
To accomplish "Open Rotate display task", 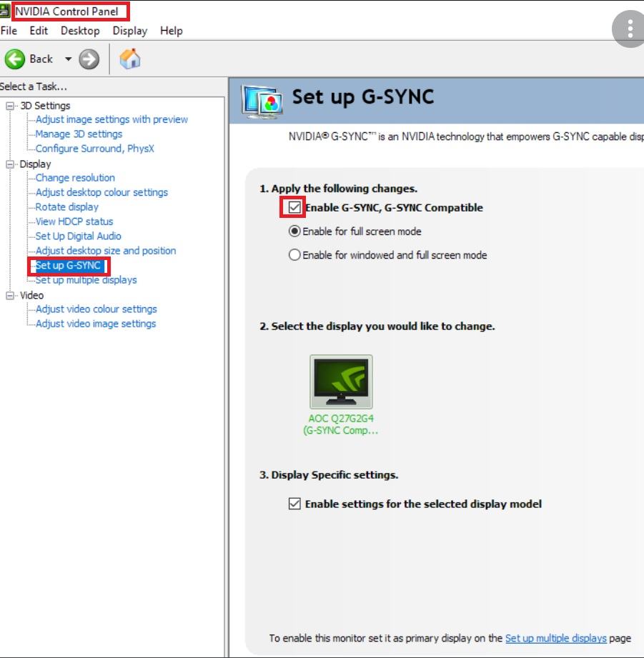I will [66, 207].
